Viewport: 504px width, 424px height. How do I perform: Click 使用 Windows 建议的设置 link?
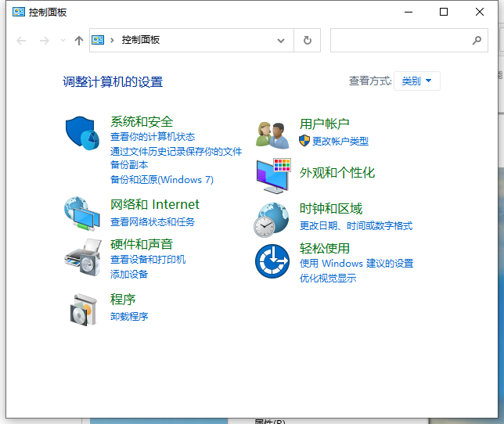356,264
